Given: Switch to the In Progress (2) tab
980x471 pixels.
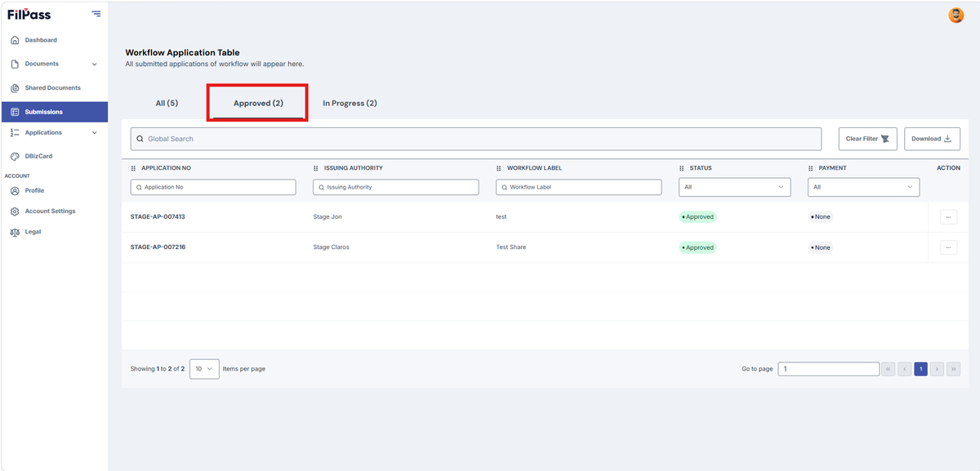Looking at the screenshot, I should pos(350,104).
